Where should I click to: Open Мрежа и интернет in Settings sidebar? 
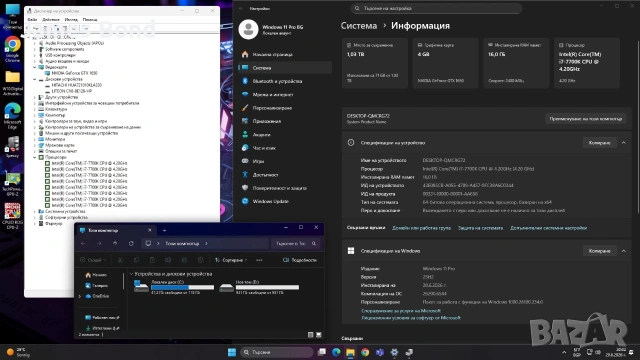[285, 95]
